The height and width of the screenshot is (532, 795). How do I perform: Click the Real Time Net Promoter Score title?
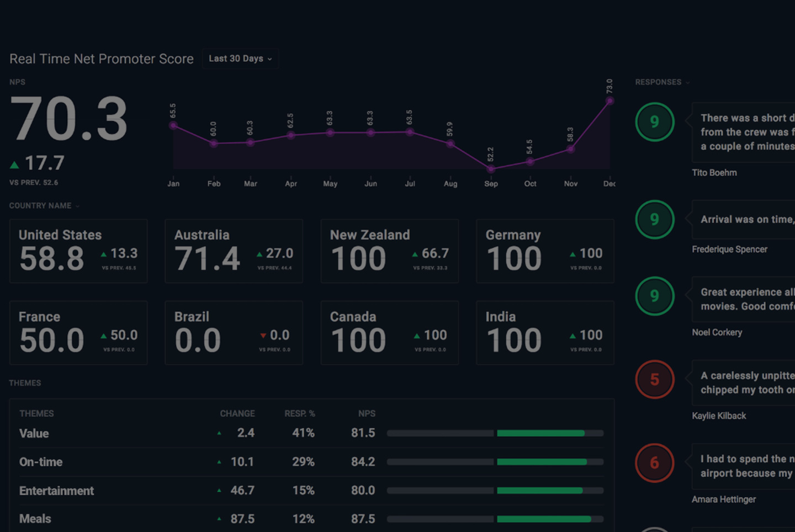click(102, 59)
